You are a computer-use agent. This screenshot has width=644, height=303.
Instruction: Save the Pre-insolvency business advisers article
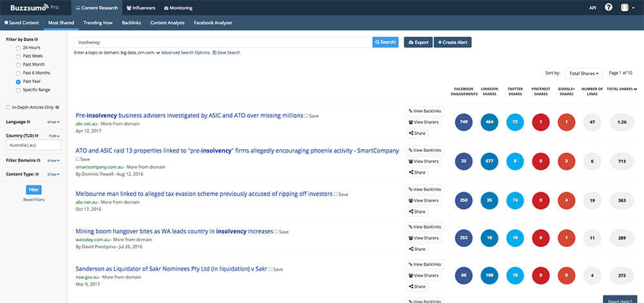point(312,116)
